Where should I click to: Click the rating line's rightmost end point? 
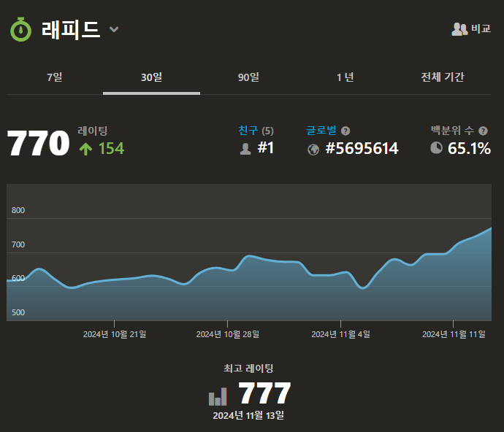(491, 228)
